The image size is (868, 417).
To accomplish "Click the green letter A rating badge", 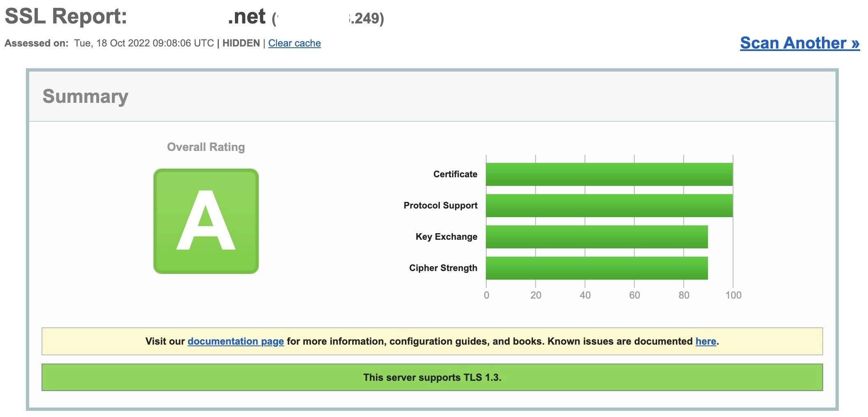I will point(206,220).
